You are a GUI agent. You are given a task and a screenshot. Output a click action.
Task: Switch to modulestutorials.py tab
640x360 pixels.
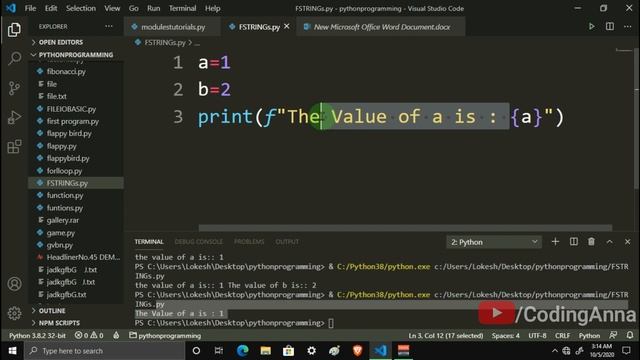click(x=172, y=27)
